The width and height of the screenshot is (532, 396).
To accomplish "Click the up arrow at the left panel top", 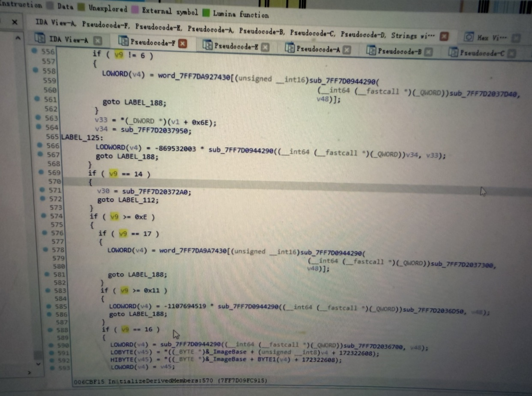I will (18, 38).
